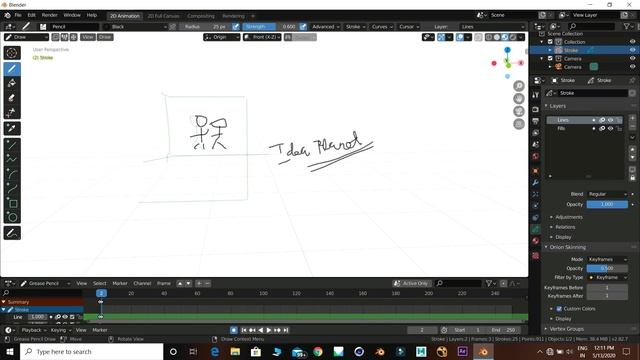Screen dimensions: 640x360
Task: Play the animation forward
Action: click(x=269, y=330)
